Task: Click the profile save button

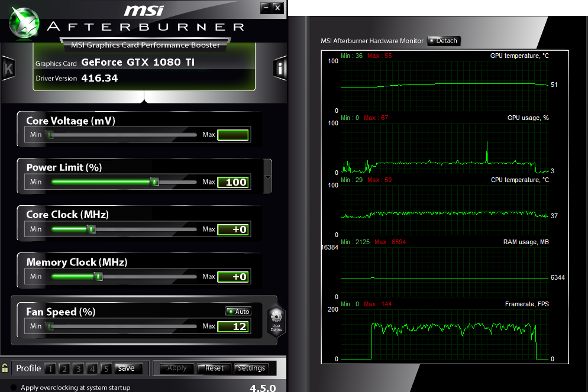Action: (128, 368)
